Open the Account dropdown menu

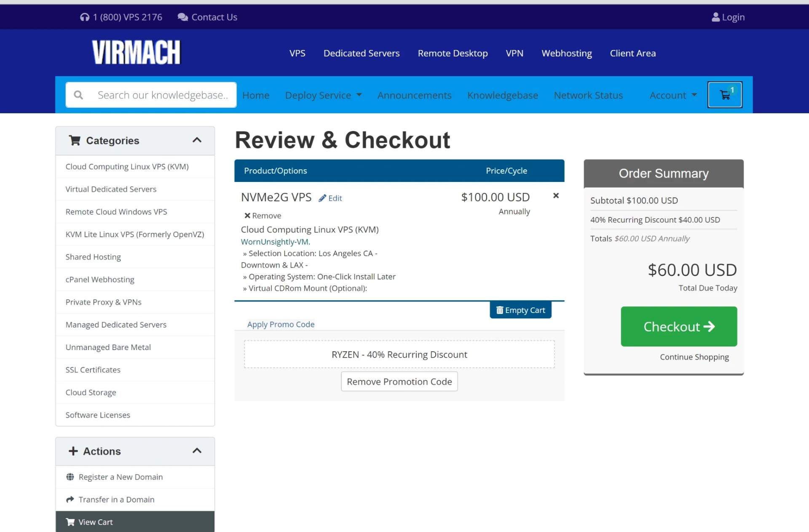(x=672, y=95)
